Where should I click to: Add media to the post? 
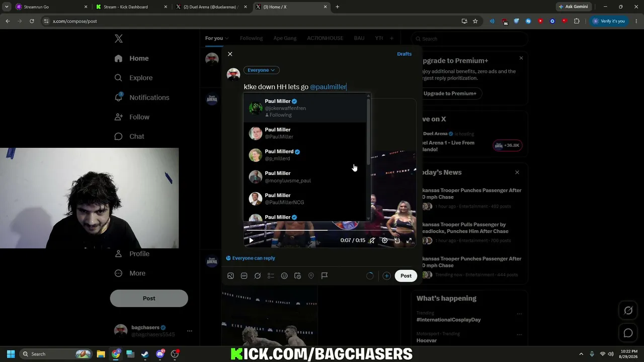(x=230, y=276)
